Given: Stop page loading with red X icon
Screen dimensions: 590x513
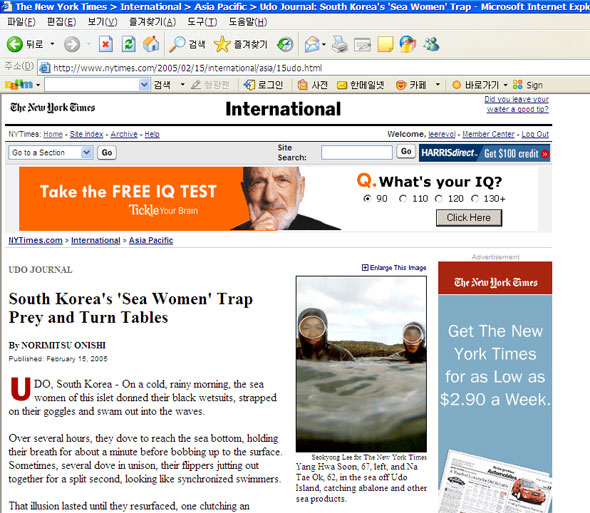Looking at the screenshot, I should pyautogui.click(x=105, y=44).
